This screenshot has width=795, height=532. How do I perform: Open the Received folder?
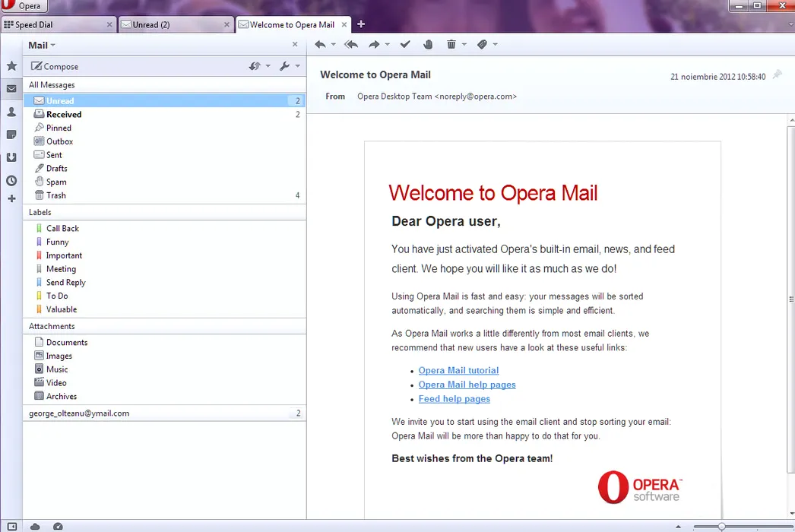pyautogui.click(x=165, y=115)
